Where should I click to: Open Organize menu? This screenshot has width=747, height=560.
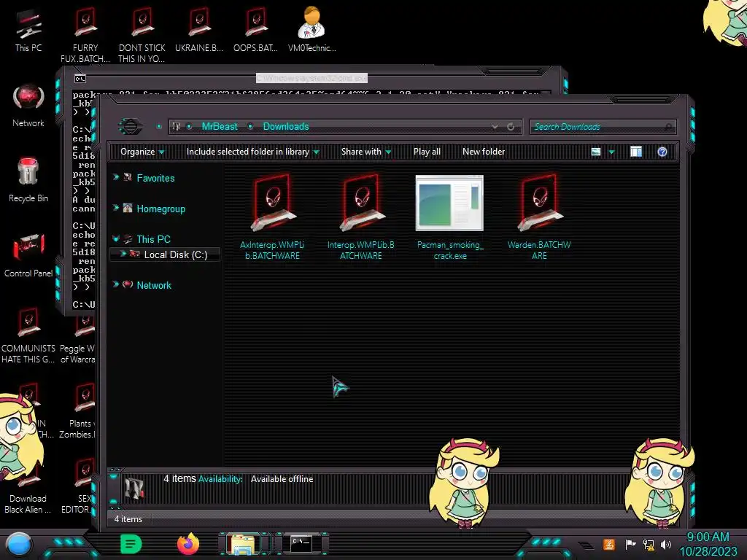(142, 152)
